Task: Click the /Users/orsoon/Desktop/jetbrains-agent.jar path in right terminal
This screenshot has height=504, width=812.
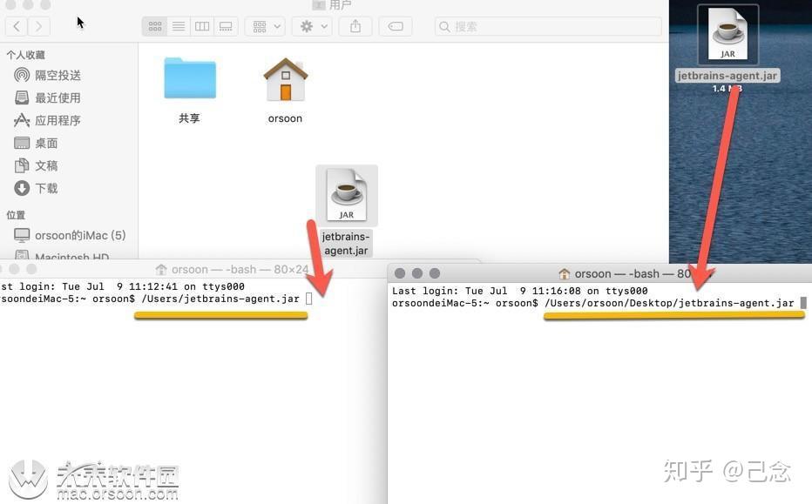Action: (x=669, y=303)
